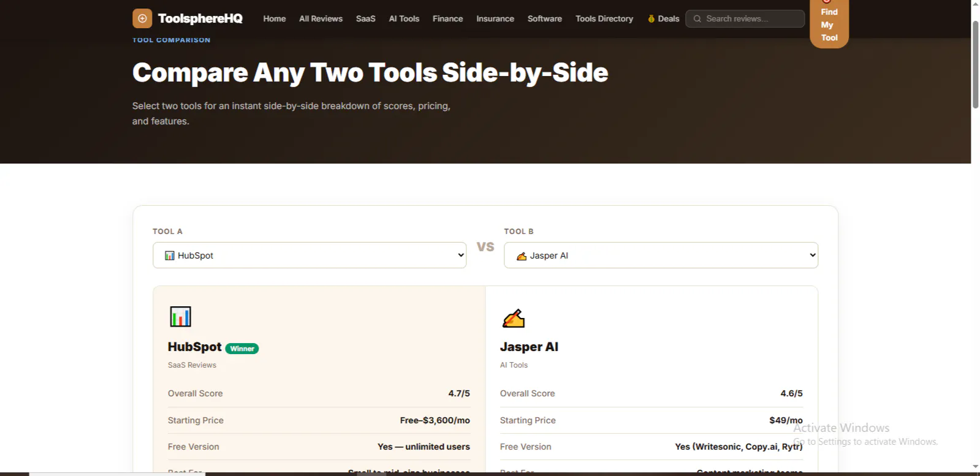This screenshot has height=476, width=980.
Task: Open the Tool A HubSpot dropdown
Action: tap(310, 255)
